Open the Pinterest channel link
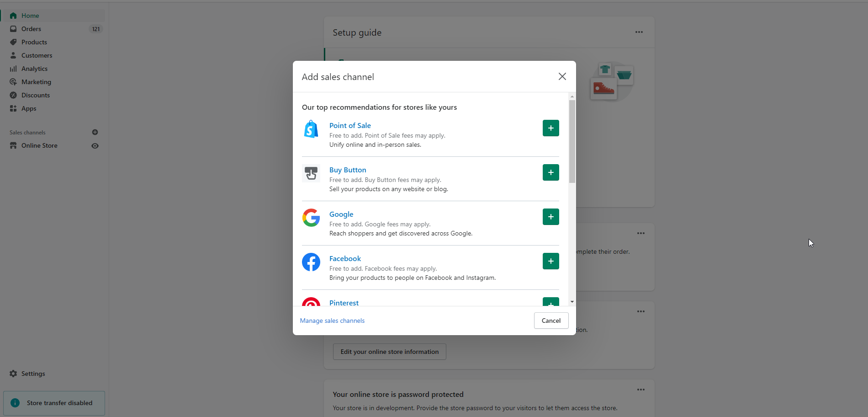 pos(344,303)
